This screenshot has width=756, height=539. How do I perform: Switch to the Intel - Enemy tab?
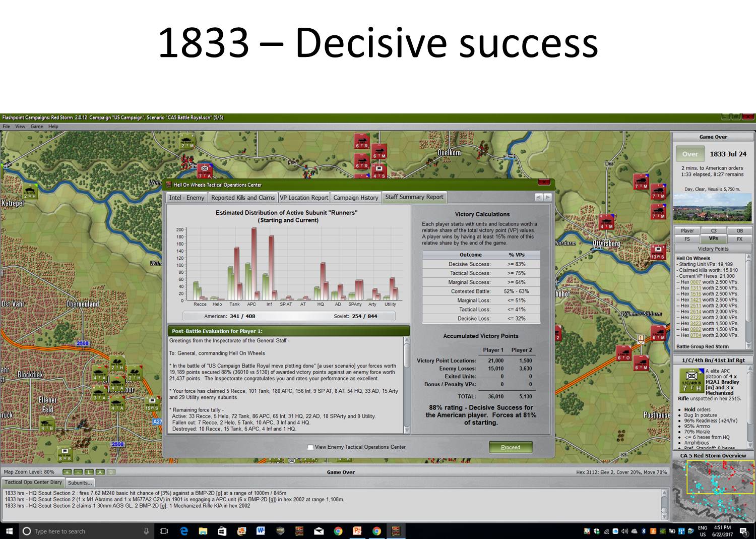click(x=186, y=198)
